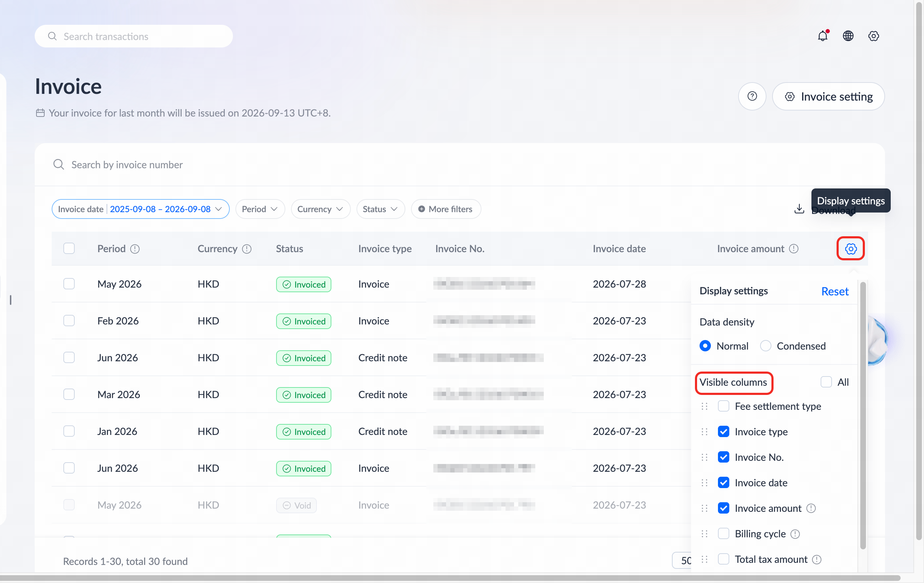This screenshot has width=924, height=583.
Task: Uncheck Invoice date column
Action: point(724,483)
